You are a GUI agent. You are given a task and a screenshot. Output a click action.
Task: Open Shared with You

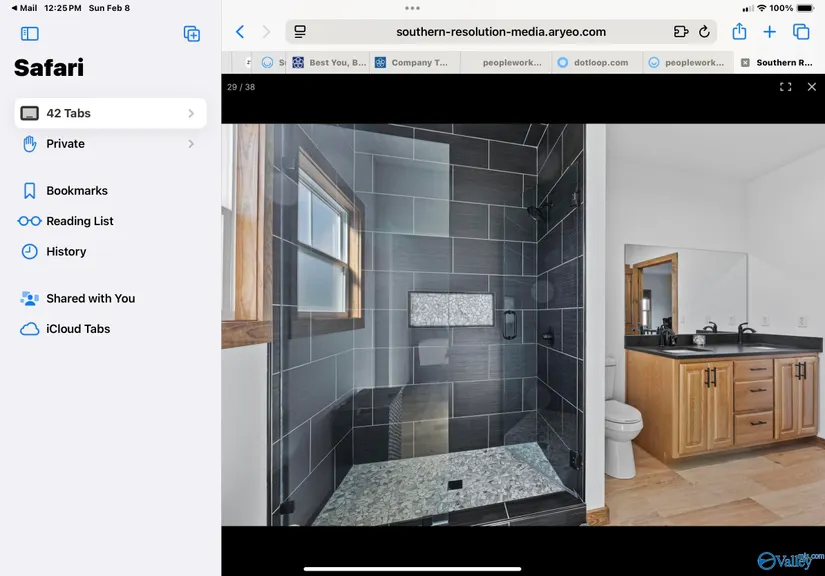click(90, 298)
